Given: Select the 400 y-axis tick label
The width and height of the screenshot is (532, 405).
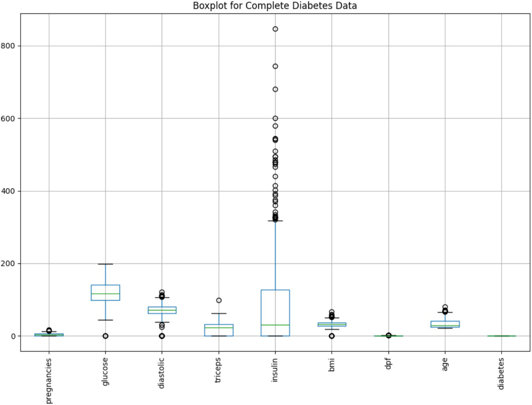Looking at the screenshot, I should 8,191.
